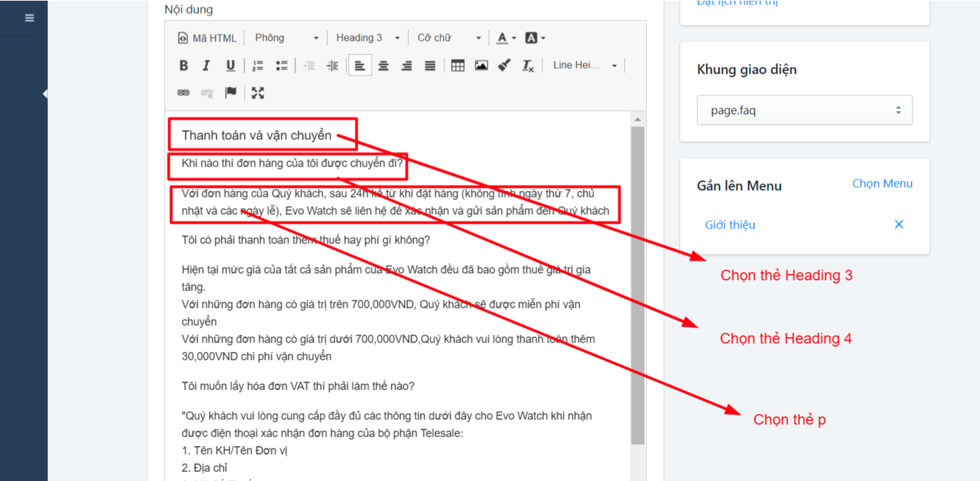980x481 pixels.
Task: Open the background color dropdown
Action: coord(535,38)
